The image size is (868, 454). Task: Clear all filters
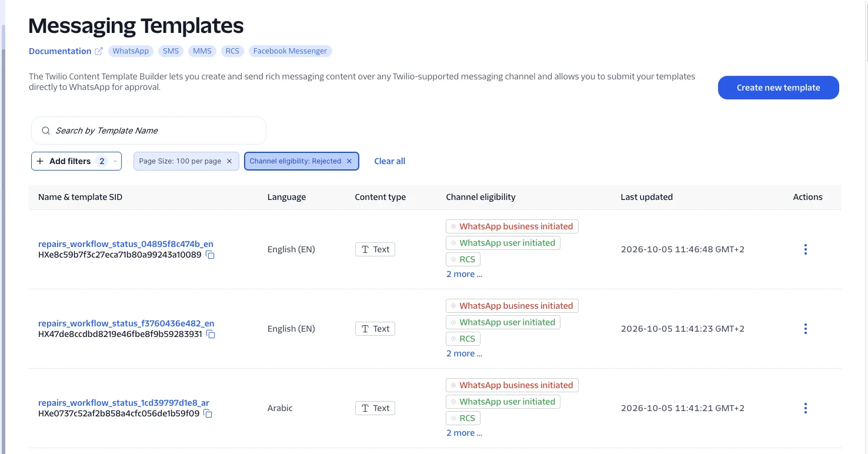[x=390, y=161]
